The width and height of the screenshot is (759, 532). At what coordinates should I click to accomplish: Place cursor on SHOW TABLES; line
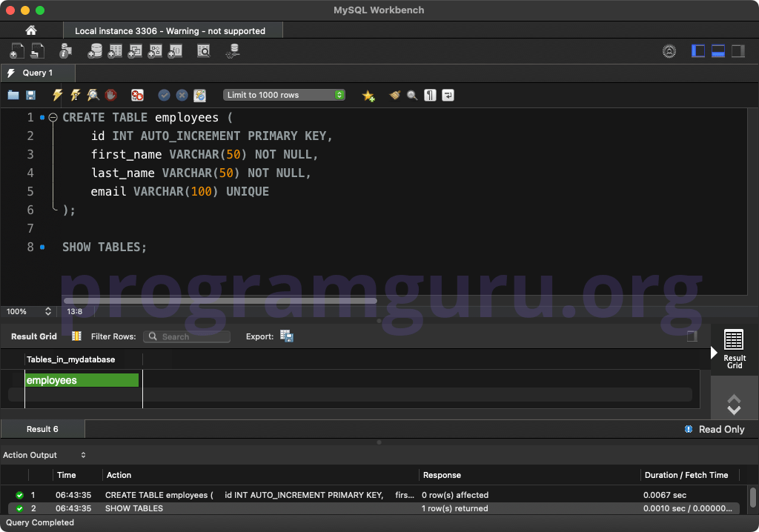click(x=104, y=247)
